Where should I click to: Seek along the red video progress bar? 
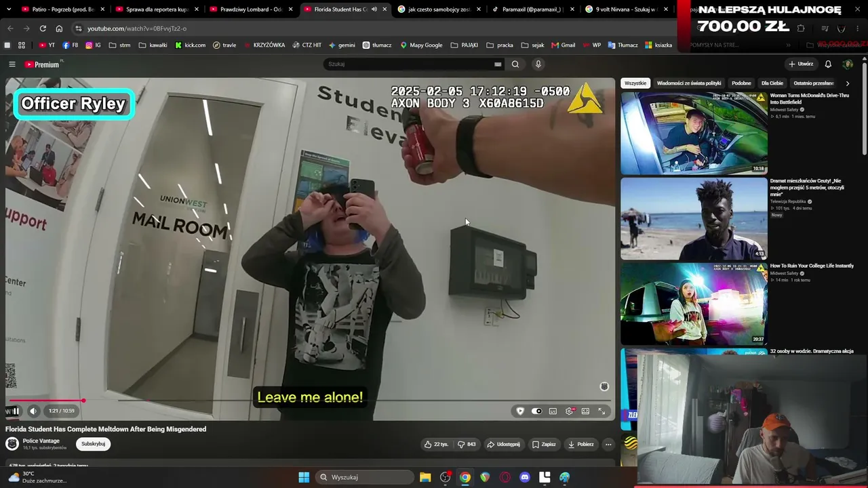click(x=309, y=401)
